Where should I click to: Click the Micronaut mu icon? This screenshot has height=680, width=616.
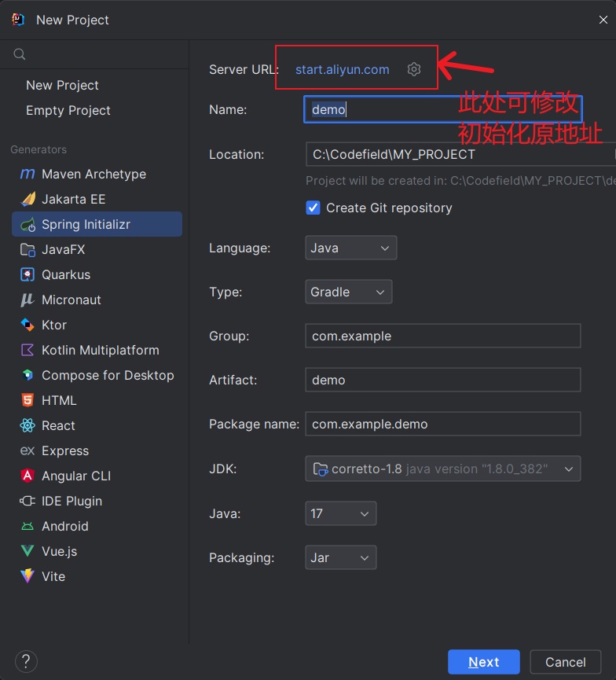pos(27,300)
